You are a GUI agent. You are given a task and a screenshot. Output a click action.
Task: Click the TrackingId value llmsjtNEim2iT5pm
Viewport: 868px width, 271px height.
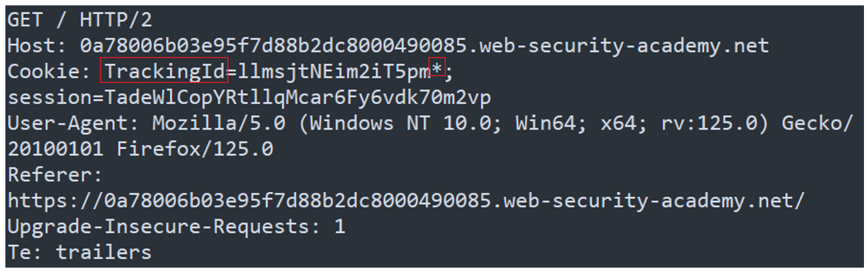pos(334,71)
